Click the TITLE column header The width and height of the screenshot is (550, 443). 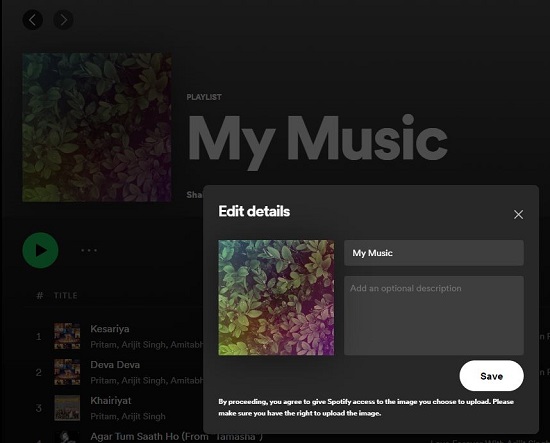[66, 296]
